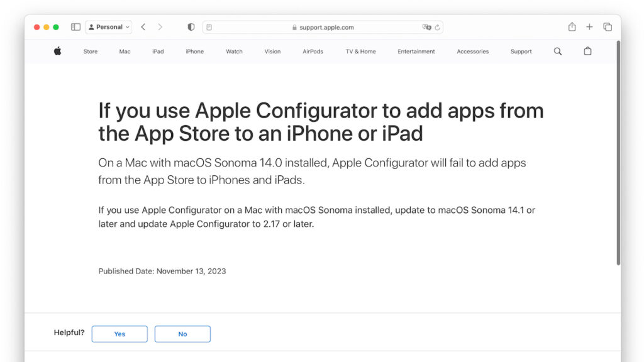Select the Support menu item

click(521, 52)
